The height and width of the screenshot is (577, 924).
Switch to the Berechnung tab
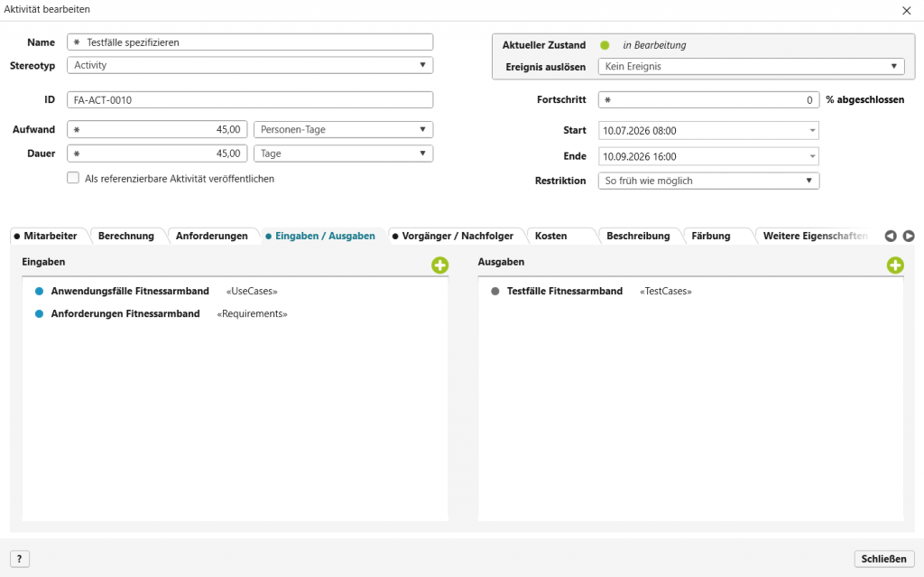coord(126,236)
